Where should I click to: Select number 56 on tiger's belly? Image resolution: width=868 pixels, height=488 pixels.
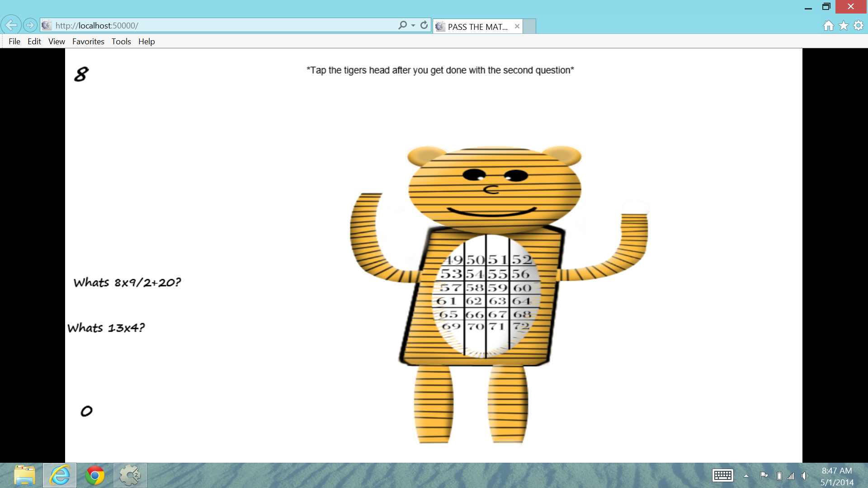click(x=521, y=274)
